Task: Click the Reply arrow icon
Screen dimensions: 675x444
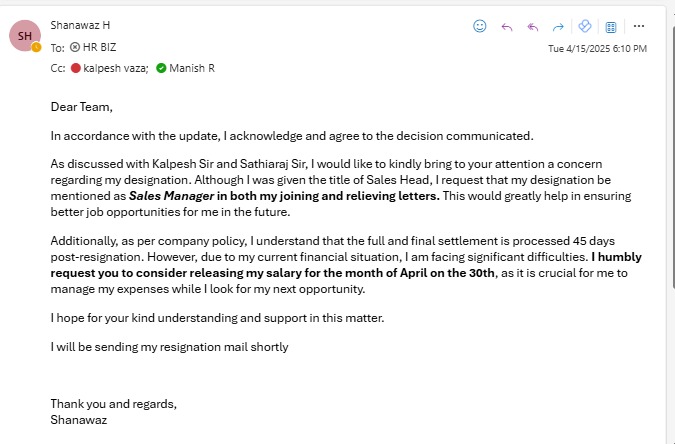Action: (x=507, y=26)
